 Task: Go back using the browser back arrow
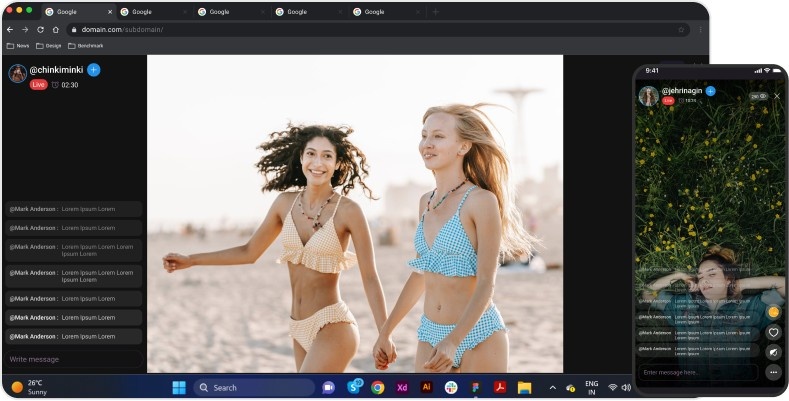[x=10, y=30]
